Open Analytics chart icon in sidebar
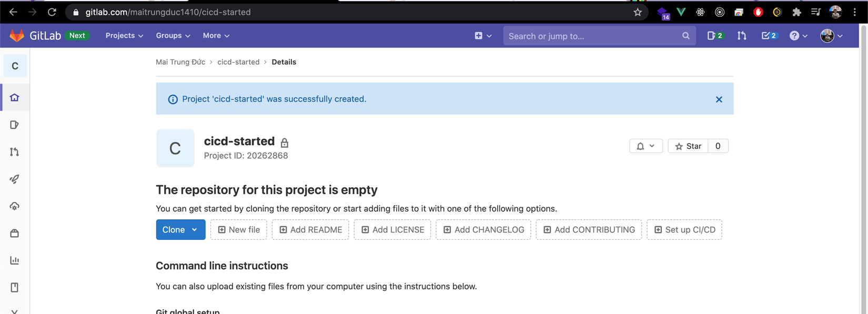 tap(14, 260)
